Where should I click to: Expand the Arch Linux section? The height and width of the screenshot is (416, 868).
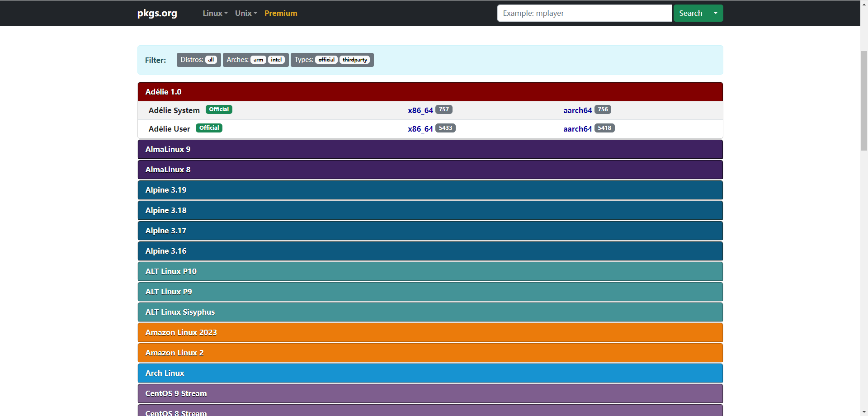tap(430, 373)
